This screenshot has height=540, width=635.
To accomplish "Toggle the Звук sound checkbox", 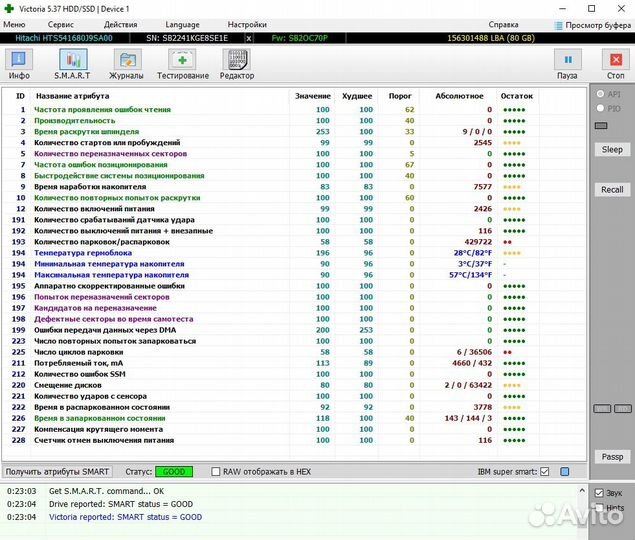I will point(600,493).
